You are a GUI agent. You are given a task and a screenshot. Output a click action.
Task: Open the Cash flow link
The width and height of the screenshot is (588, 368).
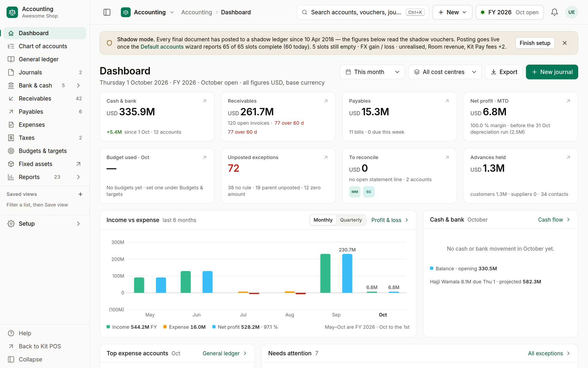(x=554, y=220)
